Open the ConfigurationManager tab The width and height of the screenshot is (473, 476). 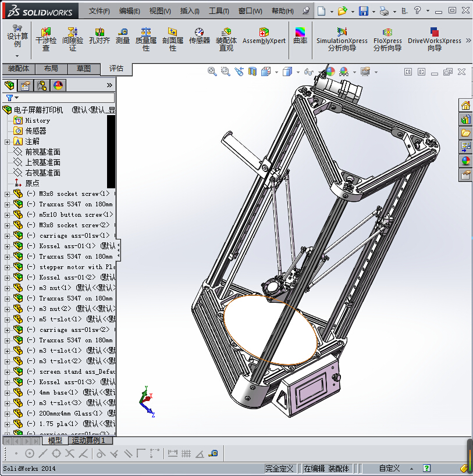tap(42, 85)
